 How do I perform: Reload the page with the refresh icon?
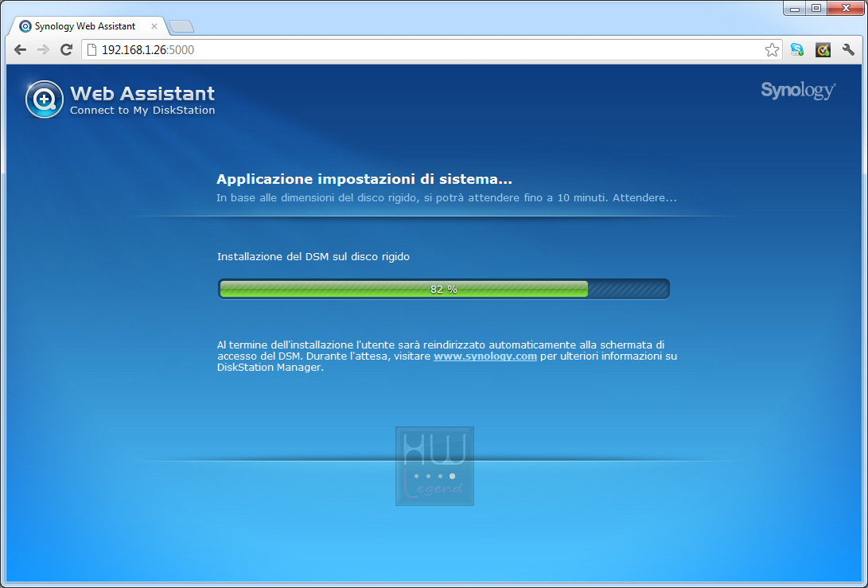point(66,50)
